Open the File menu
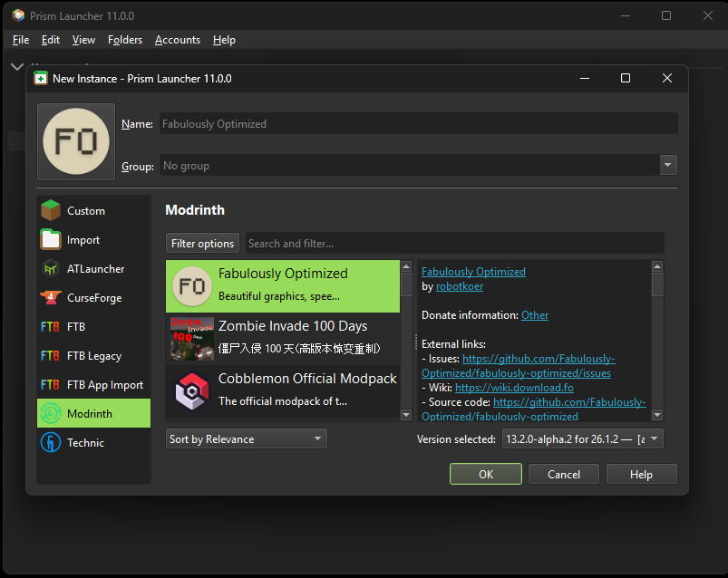 [21, 40]
